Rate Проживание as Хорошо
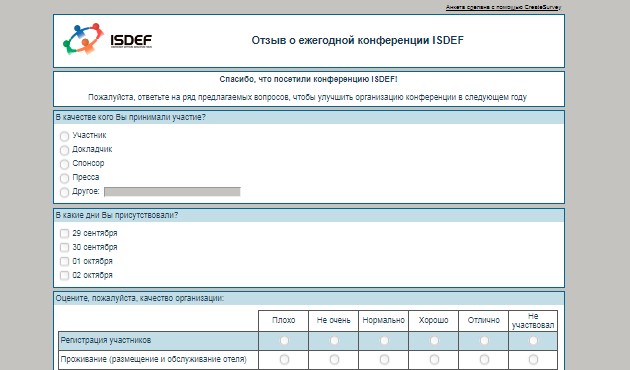The height and width of the screenshot is (370, 630). (434, 359)
